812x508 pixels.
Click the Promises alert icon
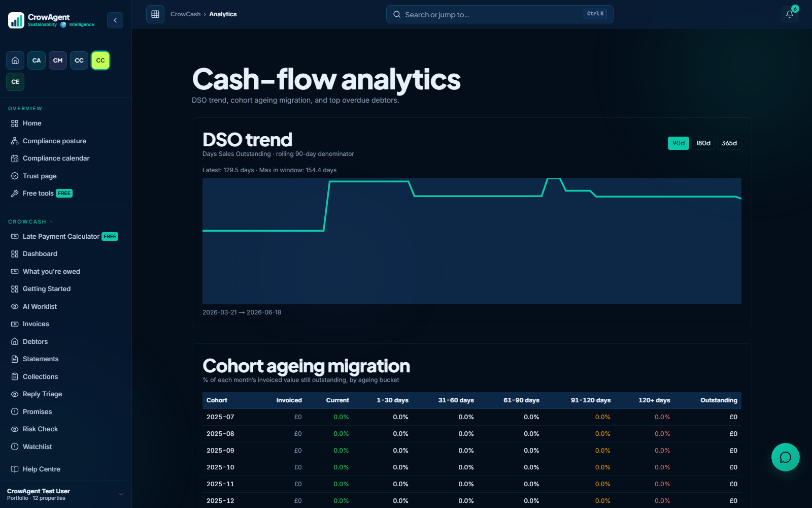15,411
